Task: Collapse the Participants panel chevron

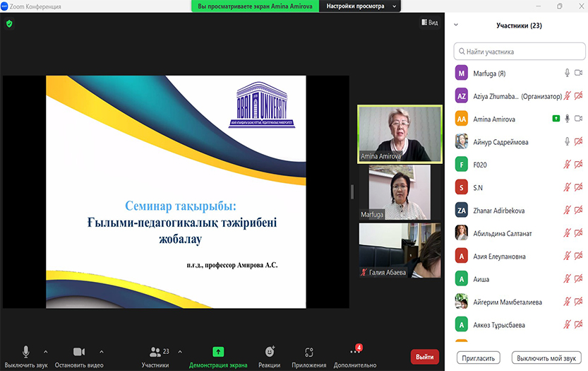Action: [456, 25]
